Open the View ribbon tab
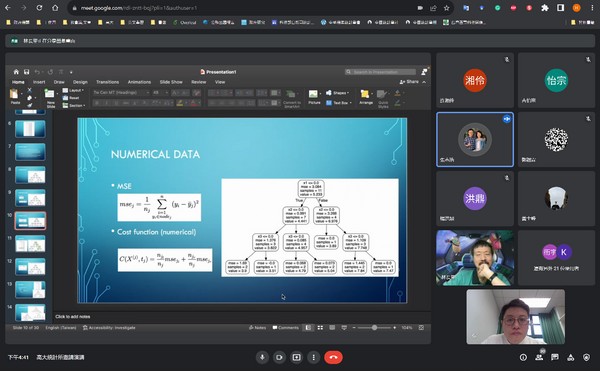600x371 pixels. tap(220, 82)
